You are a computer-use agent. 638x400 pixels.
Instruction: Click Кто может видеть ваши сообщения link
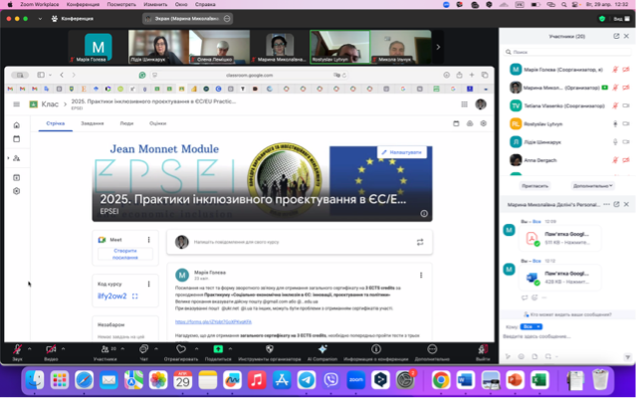point(568,315)
